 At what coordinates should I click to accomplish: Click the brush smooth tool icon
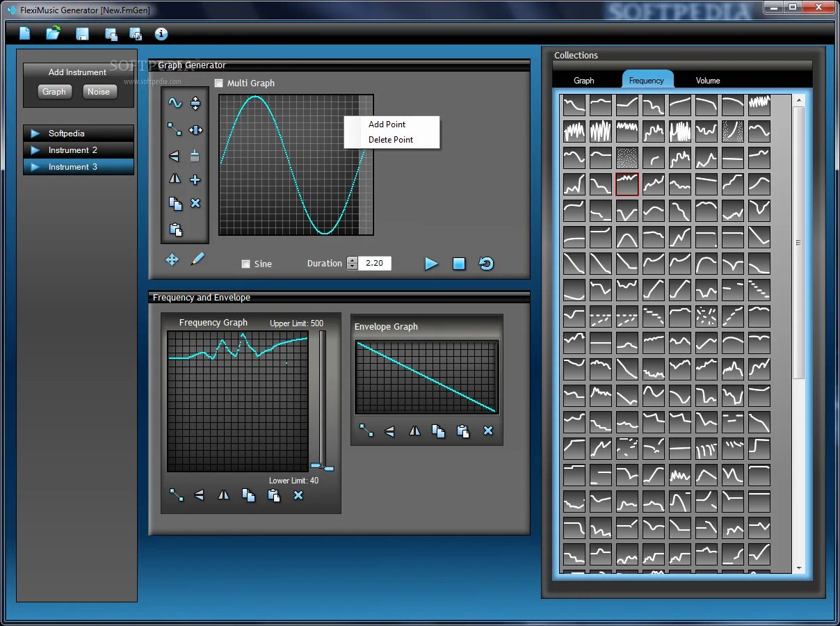coord(195,156)
